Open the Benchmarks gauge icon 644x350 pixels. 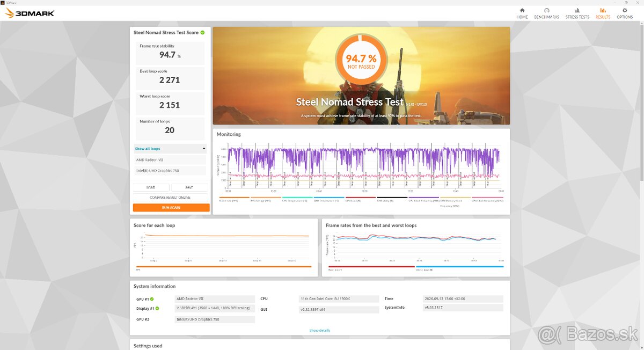(x=546, y=10)
